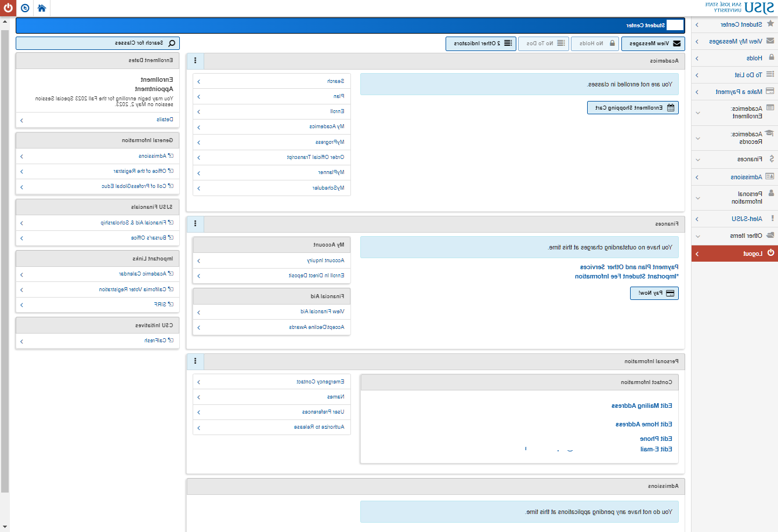Open the Finances section three-dot menu

pos(196,223)
